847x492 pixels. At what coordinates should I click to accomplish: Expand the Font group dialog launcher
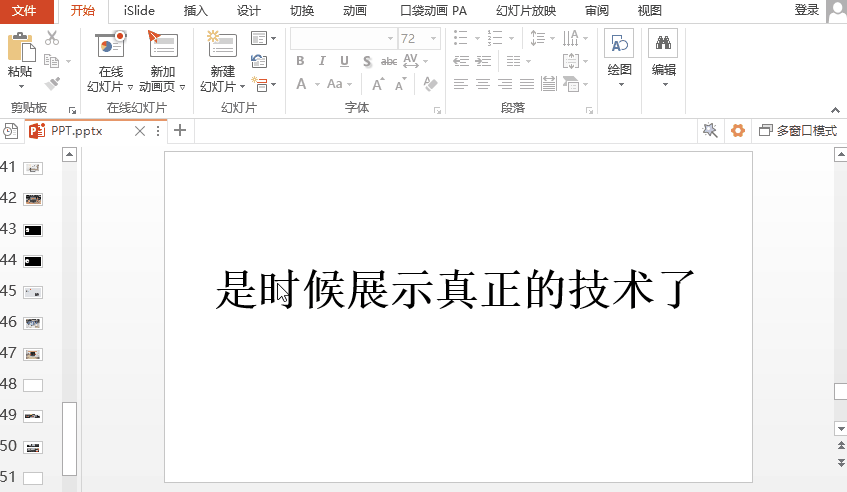pyautogui.click(x=437, y=110)
